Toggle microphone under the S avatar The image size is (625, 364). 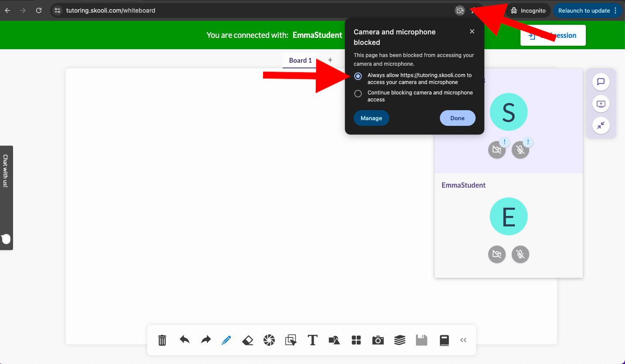tap(520, 150)
